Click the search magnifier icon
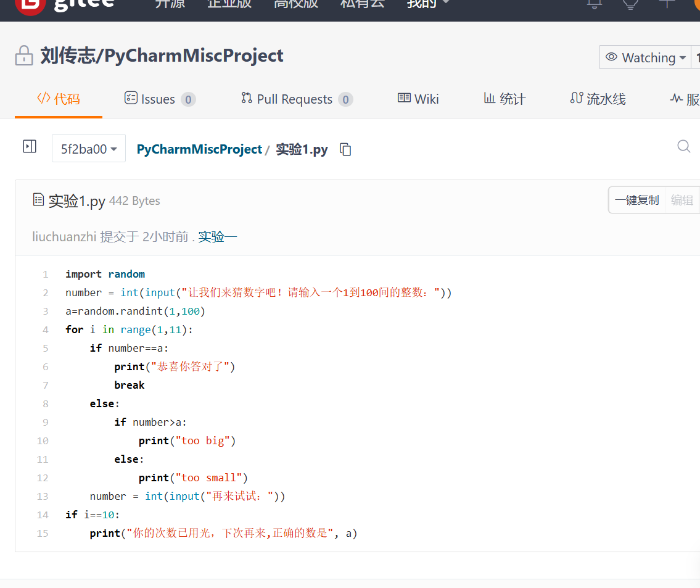The image size is (700, 588). coord(683,146)
